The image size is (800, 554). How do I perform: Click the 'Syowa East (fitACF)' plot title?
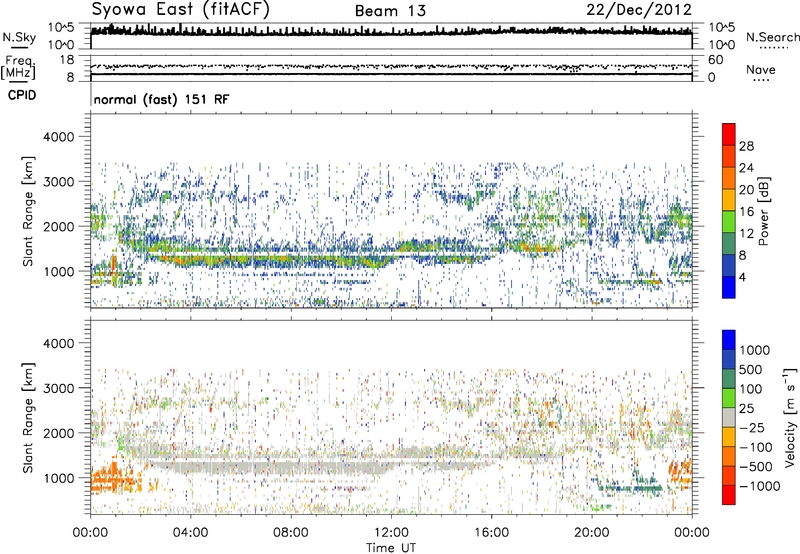pos(181,10)
